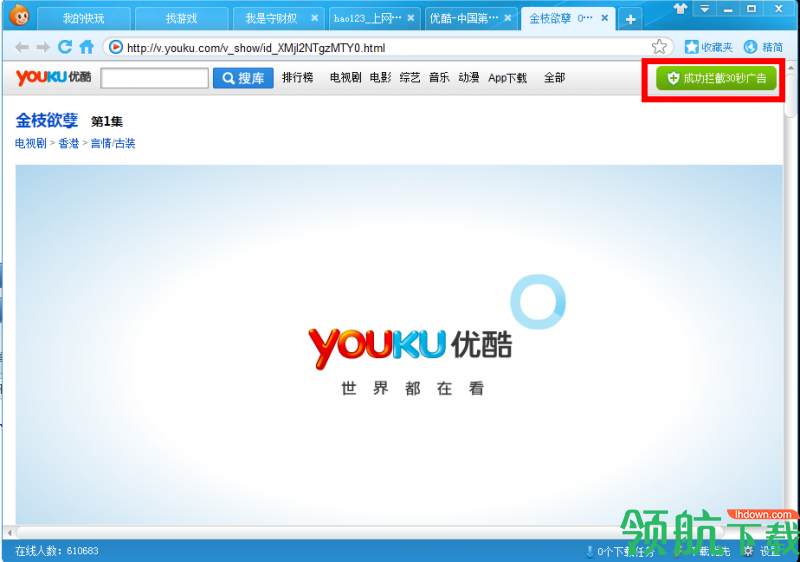
Task: Open 设置 settings in the status bar
Action: pos(762,551)
